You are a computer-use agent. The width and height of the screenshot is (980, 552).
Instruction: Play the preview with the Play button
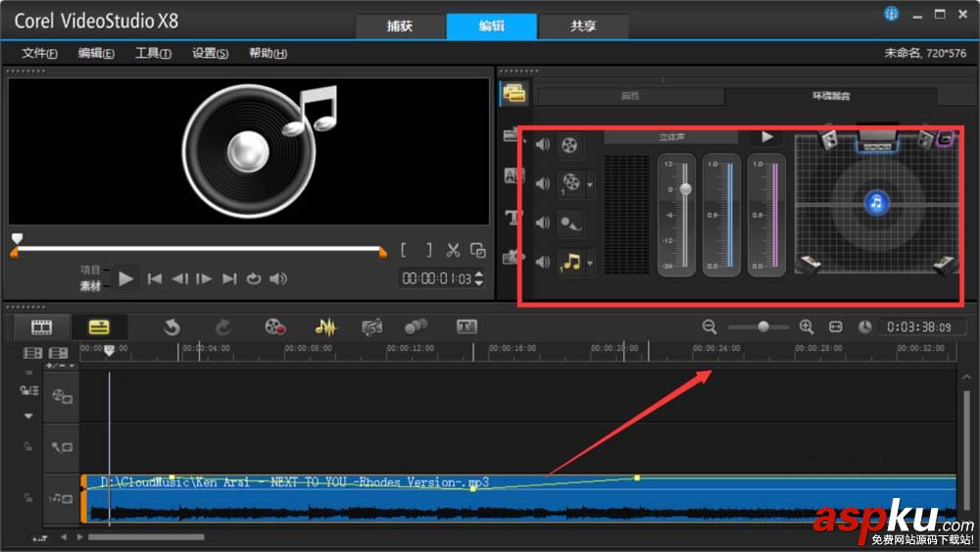click(x=125, y=278)
